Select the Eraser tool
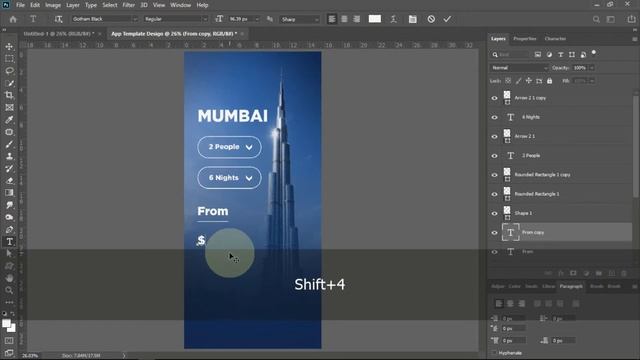The image size is (640, 360). (9, 181)
